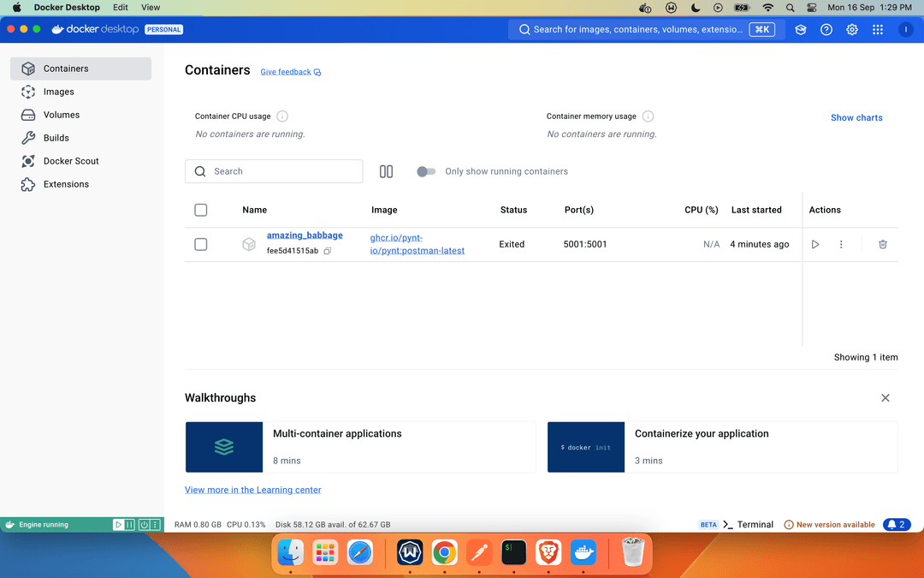The image size is (924, 578).
Task: Toggle Only show running containers
Action: [x=426, y=171]
